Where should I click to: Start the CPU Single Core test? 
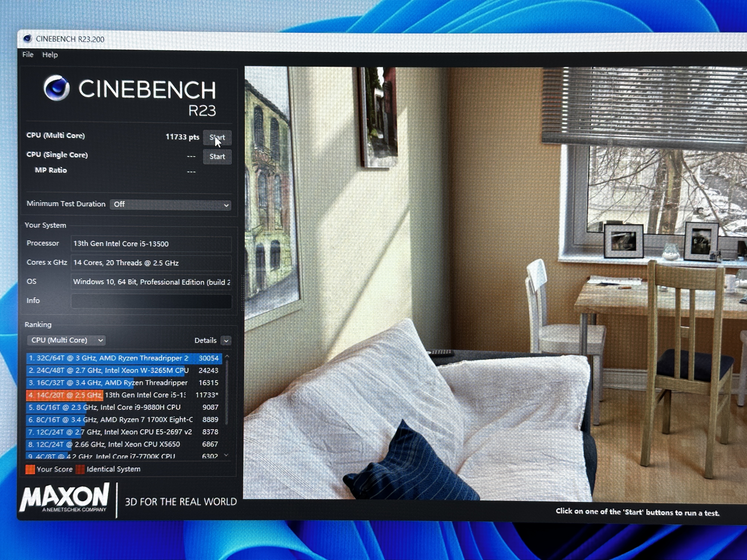tap(217, 157)
